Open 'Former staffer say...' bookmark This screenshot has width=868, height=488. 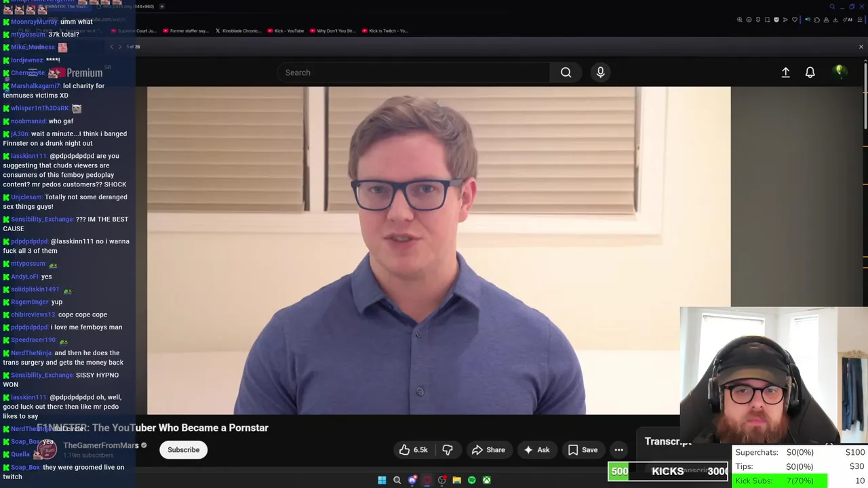point(186,30)
